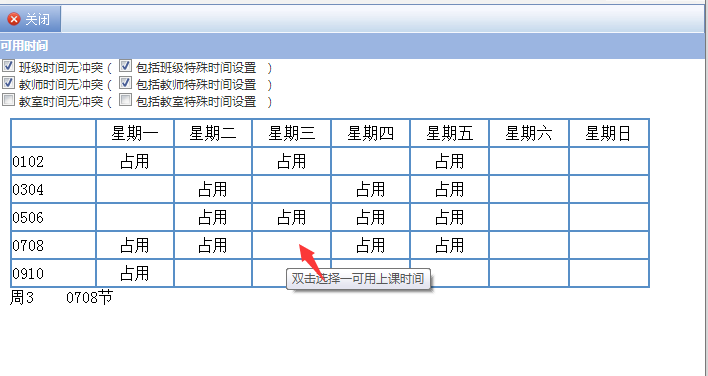Select the 0910 row label
Image resolution: width=708 pixels, height=376 pixels.
pos(53,273)
